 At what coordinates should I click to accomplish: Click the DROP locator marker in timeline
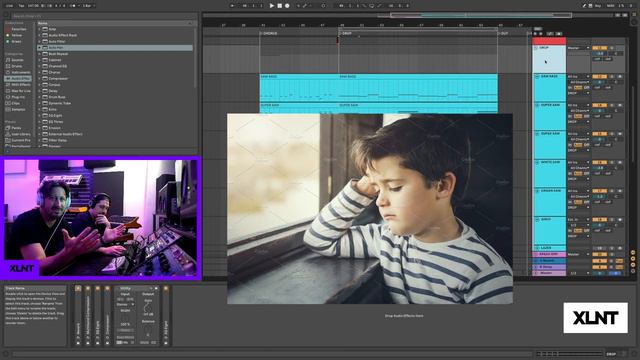tap(346, 33)
